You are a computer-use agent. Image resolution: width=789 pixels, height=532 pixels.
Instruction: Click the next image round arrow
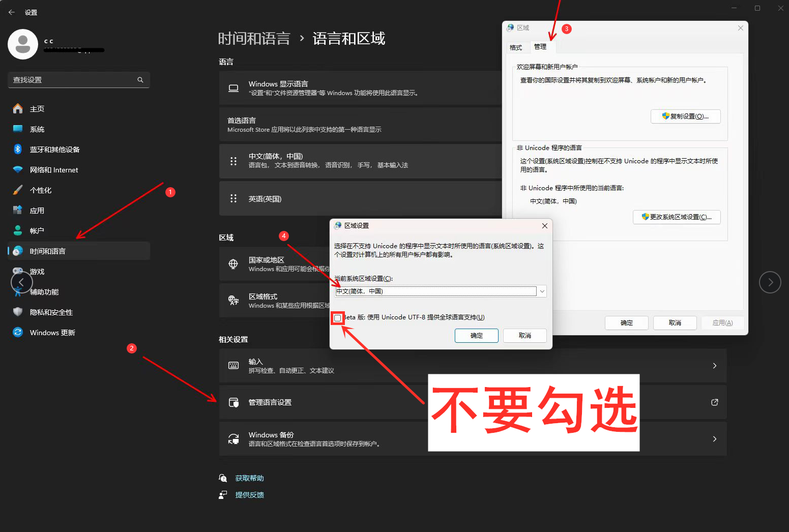(x=770, y=282)
